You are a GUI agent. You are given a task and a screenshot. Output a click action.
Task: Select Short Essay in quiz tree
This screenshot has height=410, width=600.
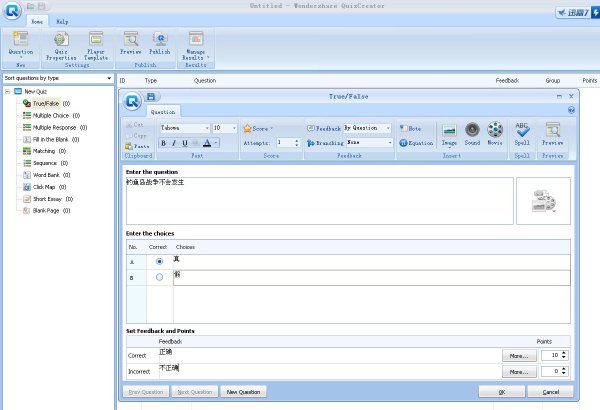[47, 199]
